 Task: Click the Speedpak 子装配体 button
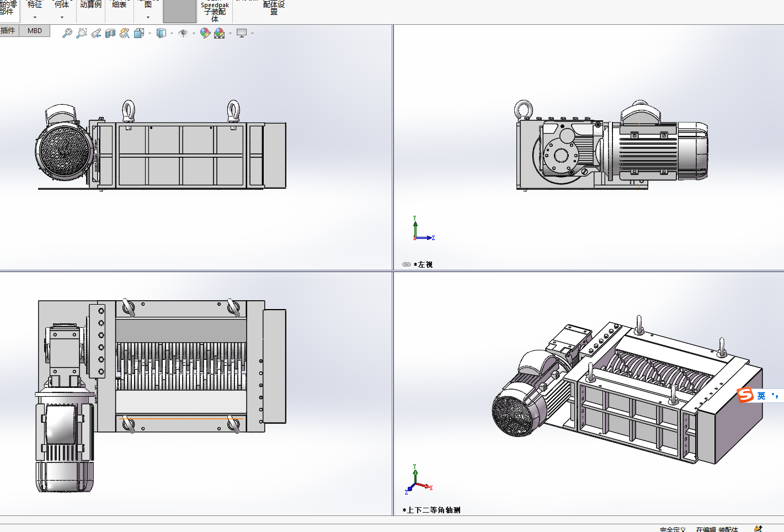[215, 12]
